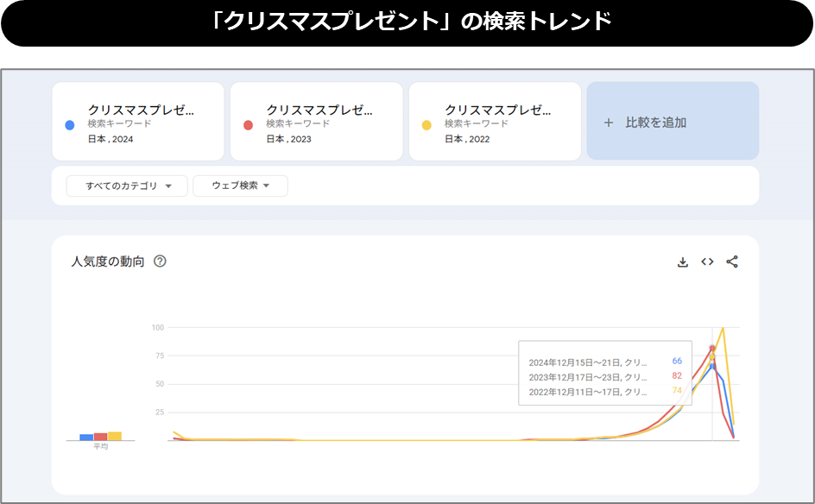
Task: Click the plus icon in 比較を追加
Action: pos(609,123)
